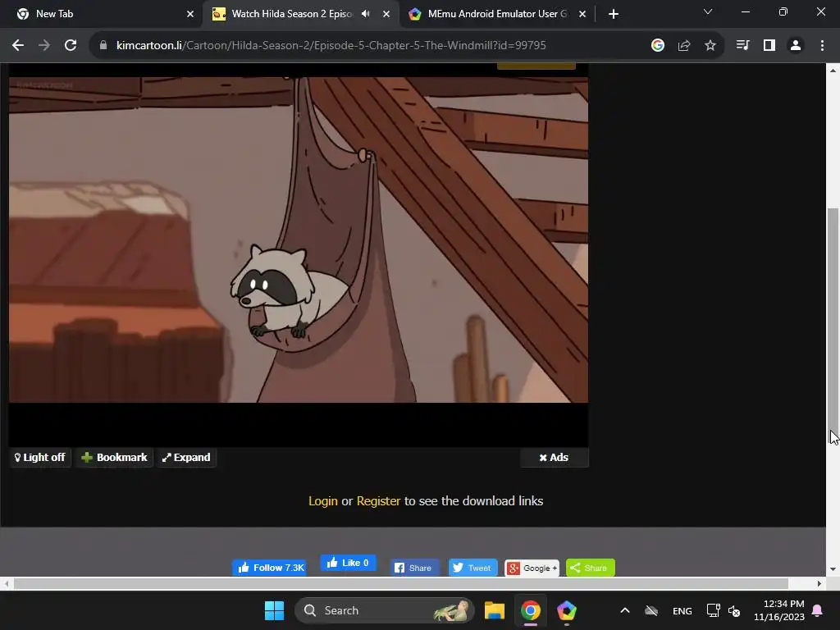Viewport: 840px width, 630px height.
Task: Mute audio on the Hilda tab
Action: point(365,14)
